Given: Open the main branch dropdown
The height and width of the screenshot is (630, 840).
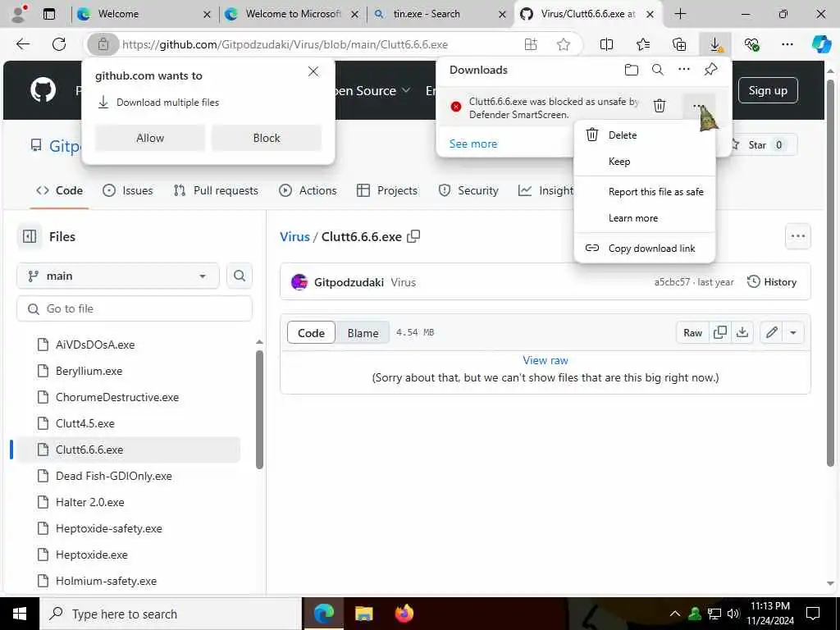Looking at the screenshot, I should click(118, 276).
